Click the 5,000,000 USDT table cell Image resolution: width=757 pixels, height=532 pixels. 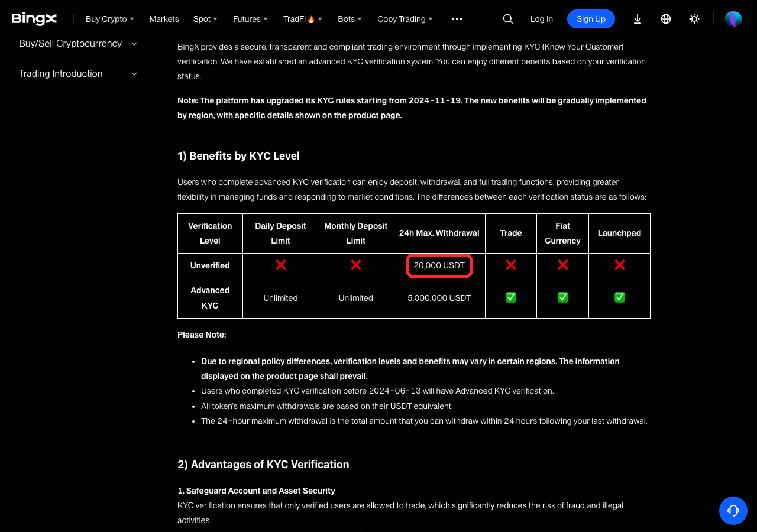click(x=439, y=298)
